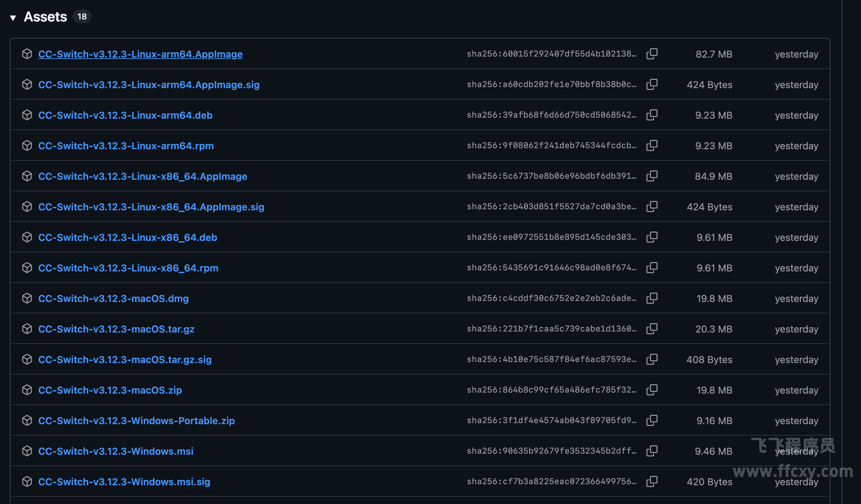Open Linux-x86_64.AppImage.sig signature file
Viewport: 861px width, 504px height.
pos(151,207)
